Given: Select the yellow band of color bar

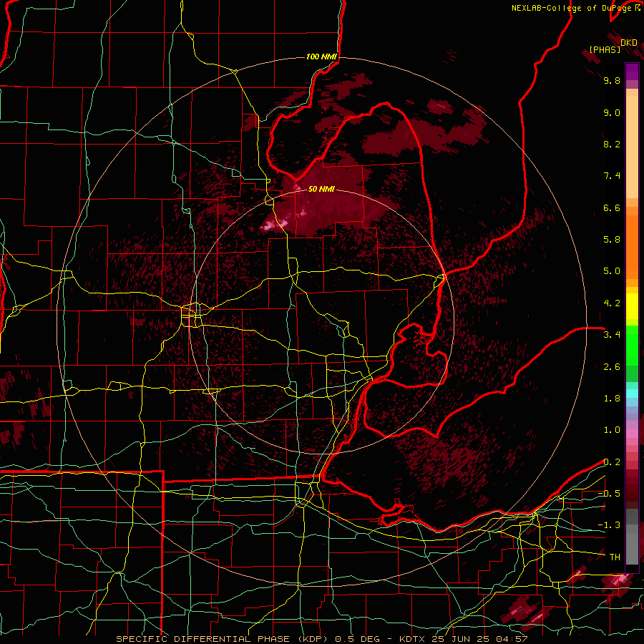Looking at the screenshot, I should [632, 306].
